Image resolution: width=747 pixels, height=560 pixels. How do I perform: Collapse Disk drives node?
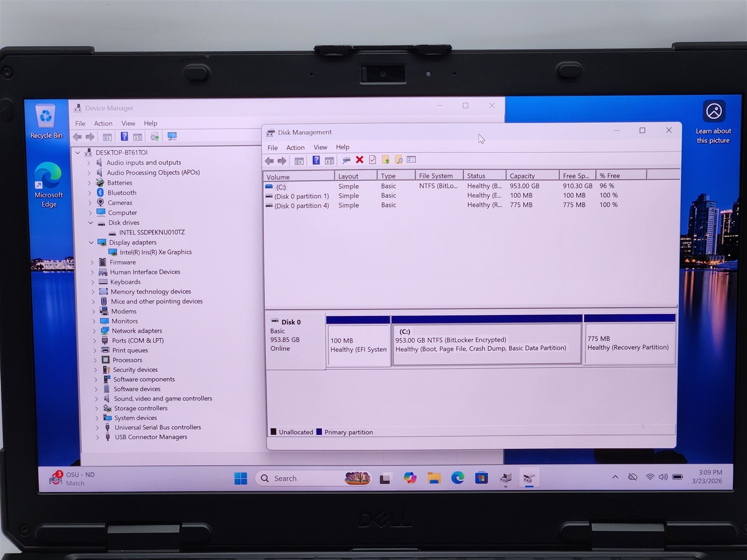point(91,223)
